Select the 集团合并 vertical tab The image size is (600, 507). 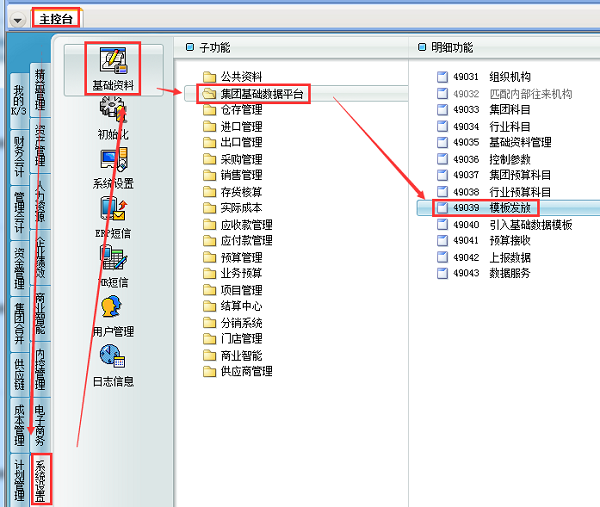coord(19,324)
